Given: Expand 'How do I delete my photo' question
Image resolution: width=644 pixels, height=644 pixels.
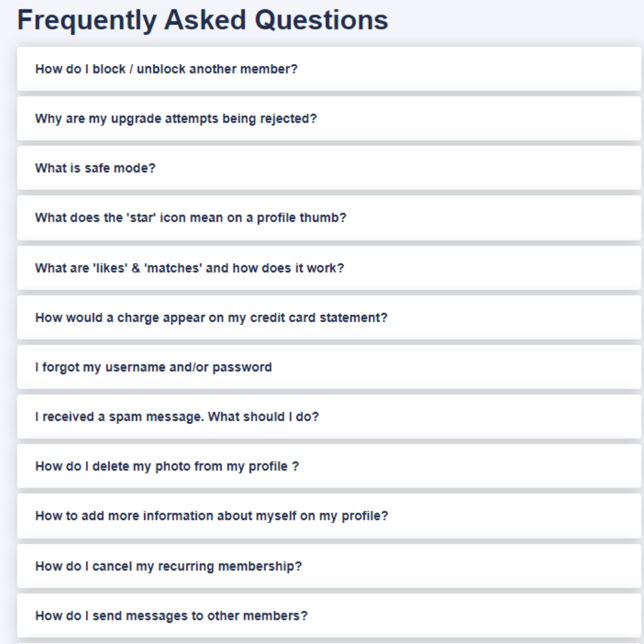Looking at the screenshot, I should [167, 467].
